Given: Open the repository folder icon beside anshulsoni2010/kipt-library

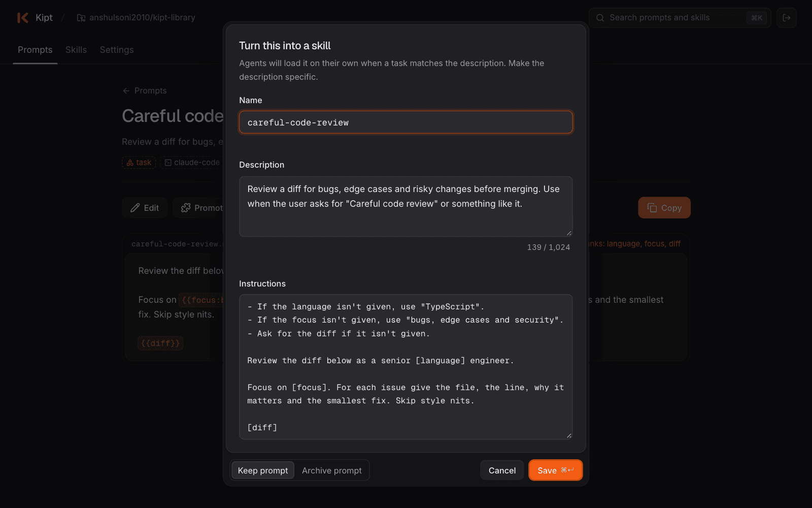Looking at the screenshot, I should point(81,18).
